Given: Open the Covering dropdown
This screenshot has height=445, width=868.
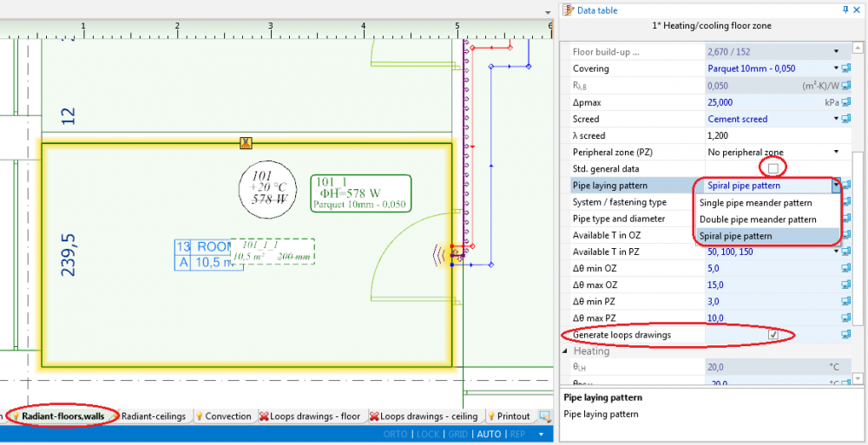Looking at the screenshot, I should 837,69.
